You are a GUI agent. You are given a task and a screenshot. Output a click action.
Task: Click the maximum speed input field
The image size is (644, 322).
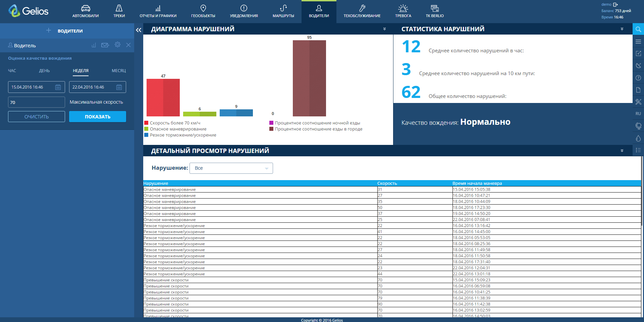[37, 102]
